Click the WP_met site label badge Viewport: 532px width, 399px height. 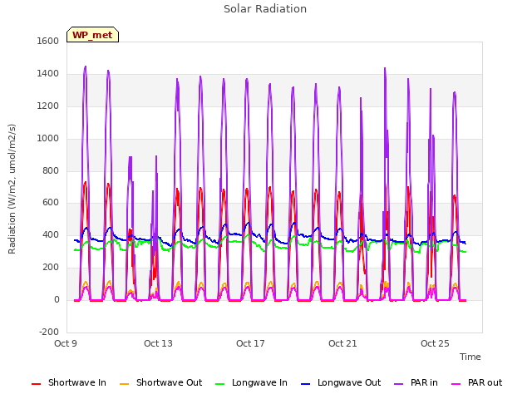[x=92, y=35]
